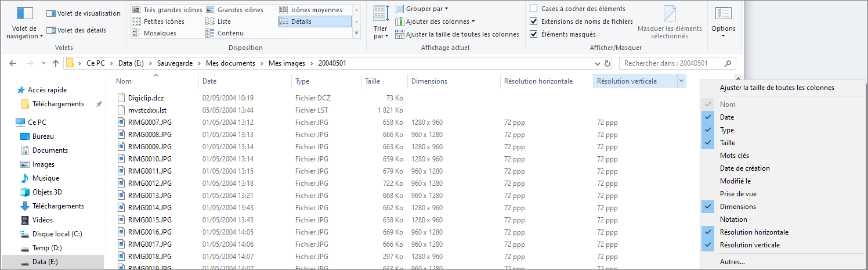
Task: Click the Rechercher dans 20040501 search field
Action: (672, 63)
